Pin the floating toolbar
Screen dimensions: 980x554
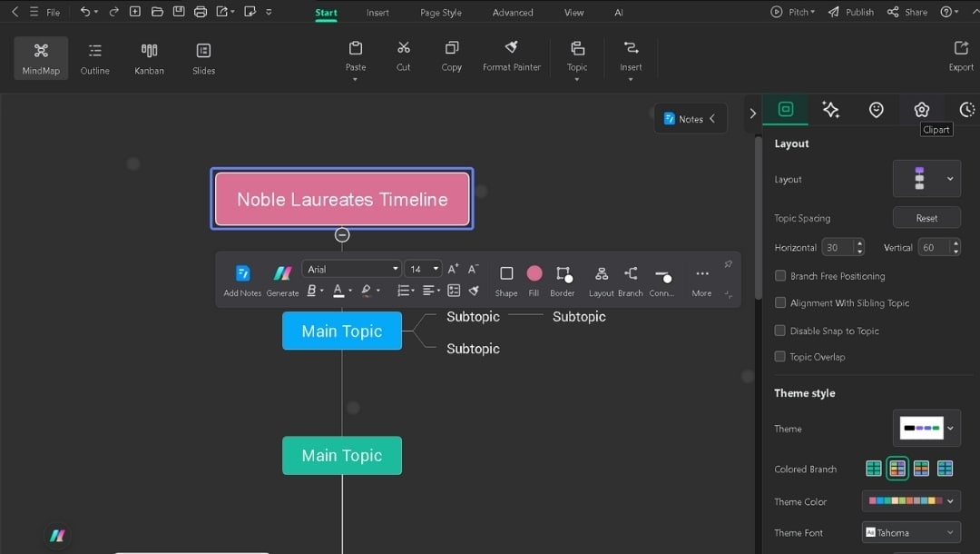point(728,264)
